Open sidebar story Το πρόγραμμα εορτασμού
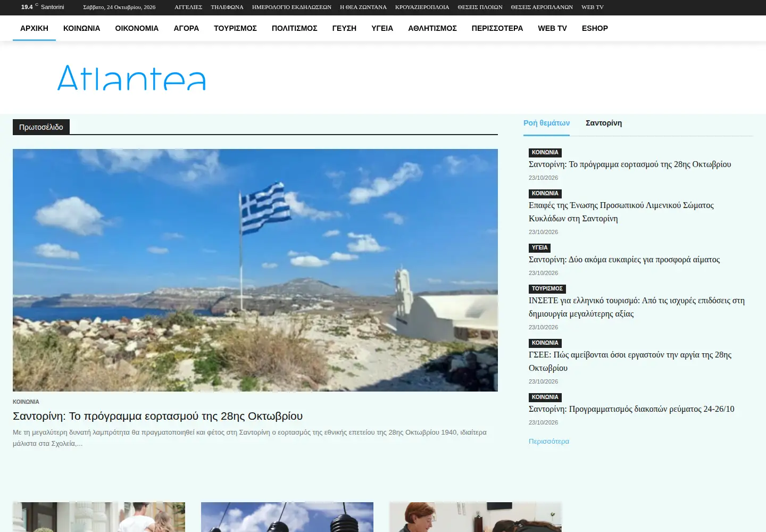The height and width of the screenshot is (532, 766). click(630, 164)
